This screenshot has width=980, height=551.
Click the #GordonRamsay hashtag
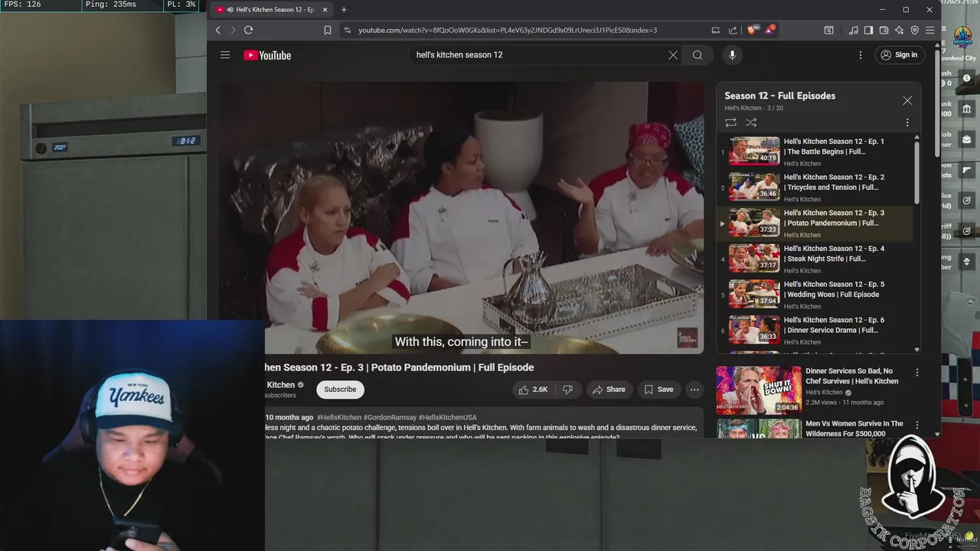[390, 418]
